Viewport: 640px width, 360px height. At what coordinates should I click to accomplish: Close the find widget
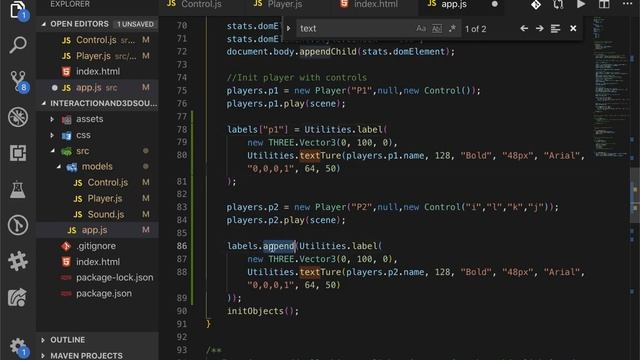[x=573, y=28]
